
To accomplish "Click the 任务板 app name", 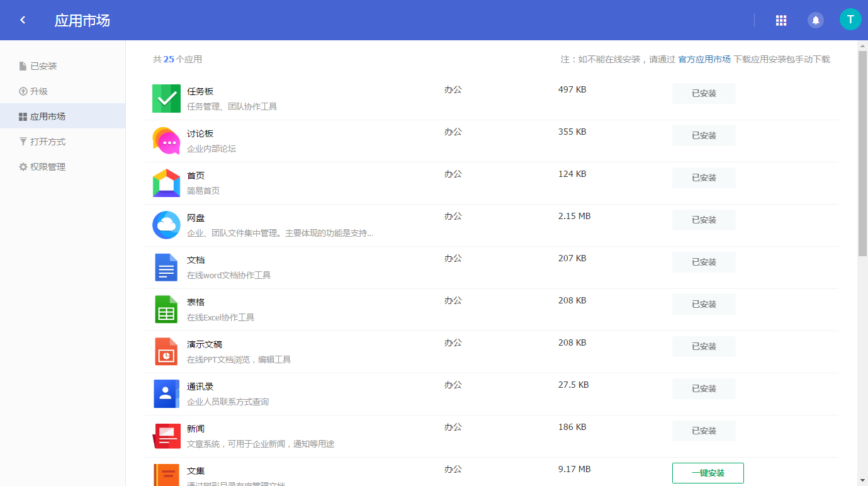I will point(200,91).
